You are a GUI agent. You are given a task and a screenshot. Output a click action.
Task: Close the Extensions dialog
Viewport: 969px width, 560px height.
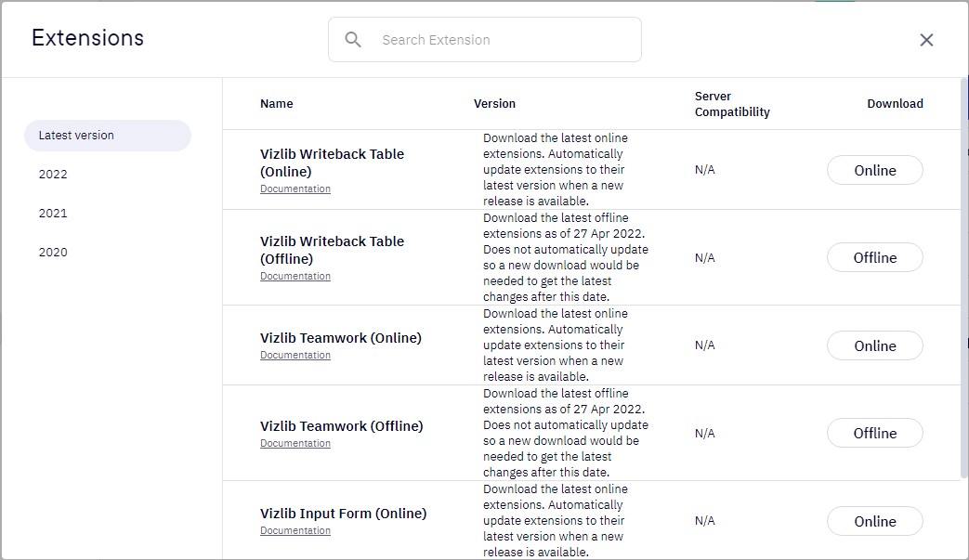coord(925,40)
